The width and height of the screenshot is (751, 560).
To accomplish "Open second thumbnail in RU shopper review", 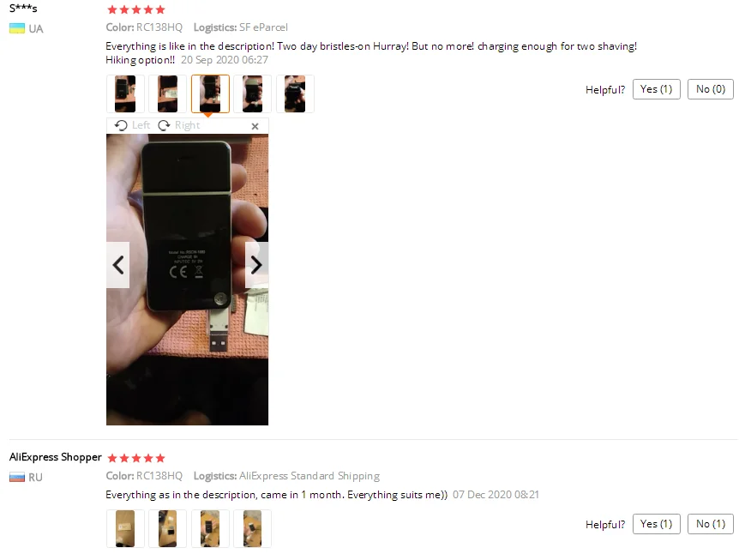I will point(168,529).
